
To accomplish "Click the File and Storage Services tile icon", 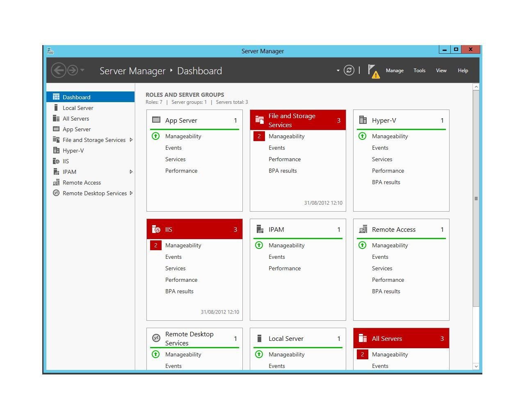I will pyautogui.click(x=259, y=120).
